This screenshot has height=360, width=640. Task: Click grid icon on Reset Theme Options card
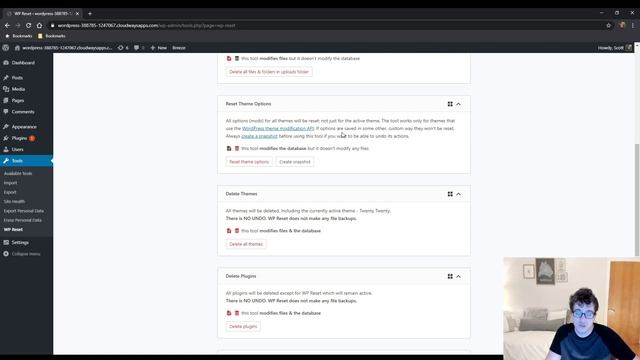click(x=450, y=104)
